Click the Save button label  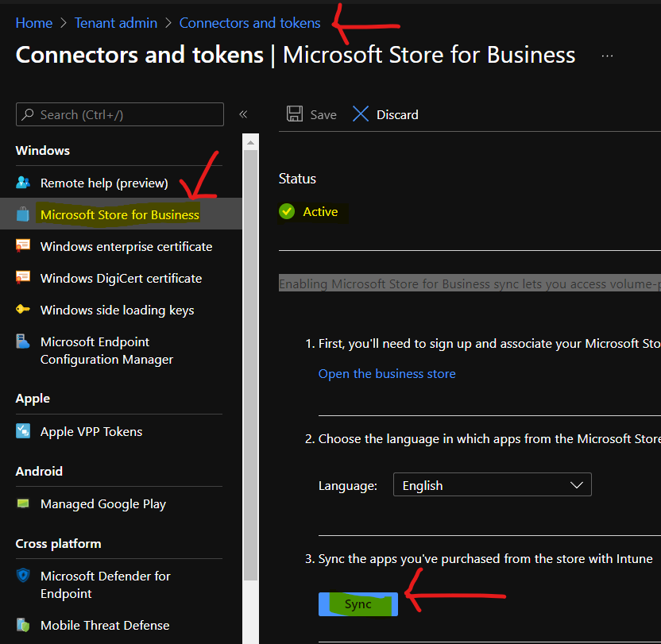click(x=323, y=114)
